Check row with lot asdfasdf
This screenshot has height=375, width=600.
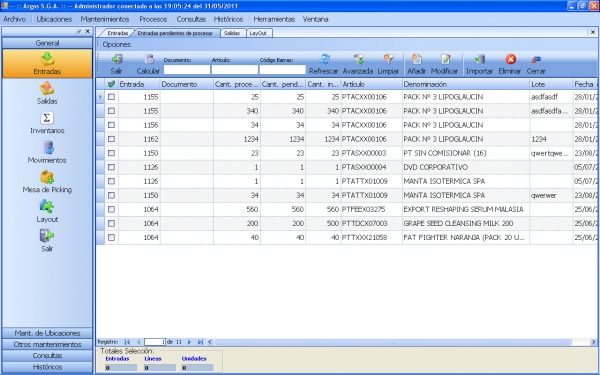tap(111, 97)
